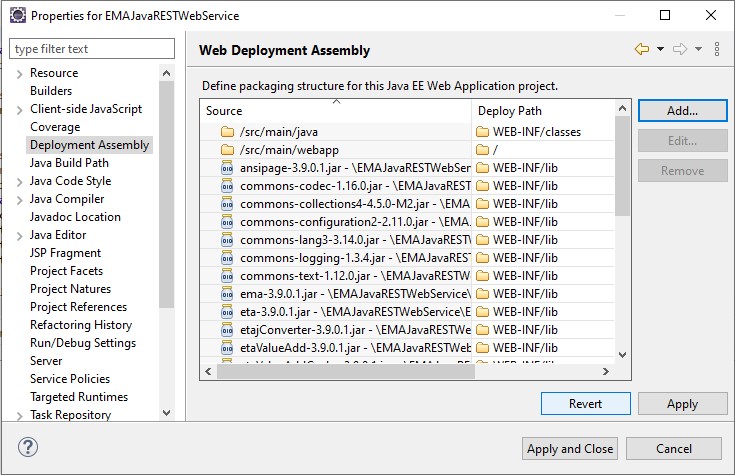Sort by the Deploy Path column header
This screenshot has height=475, width=735.
coord(543,111)
